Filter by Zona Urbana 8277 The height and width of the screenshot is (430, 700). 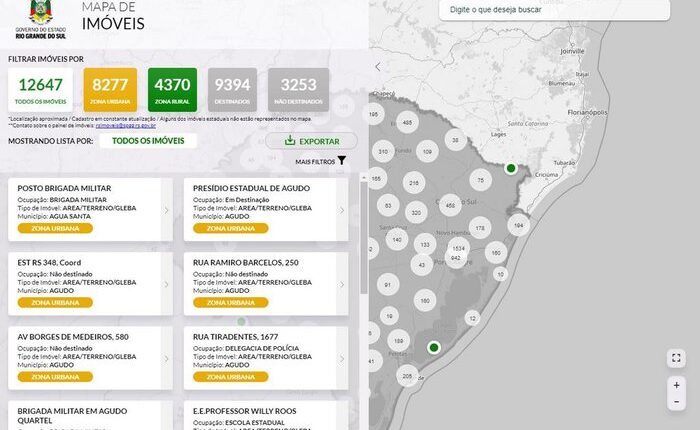109,89
